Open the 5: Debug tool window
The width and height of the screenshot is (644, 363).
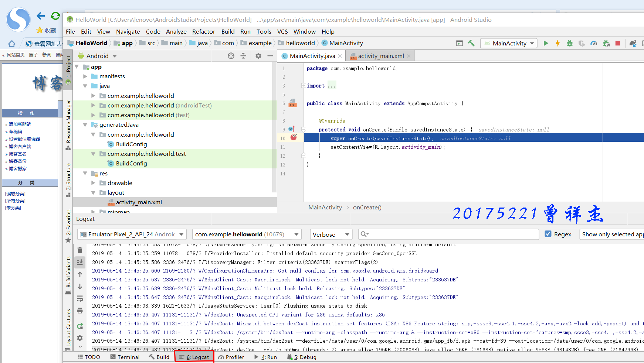coord(301,357)
